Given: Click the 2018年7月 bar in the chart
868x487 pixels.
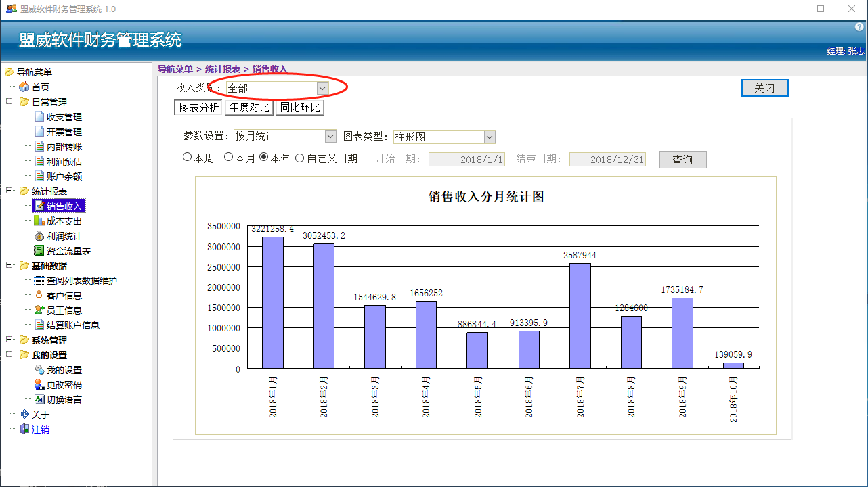Looking at the screenshot, I should point(580,315).
